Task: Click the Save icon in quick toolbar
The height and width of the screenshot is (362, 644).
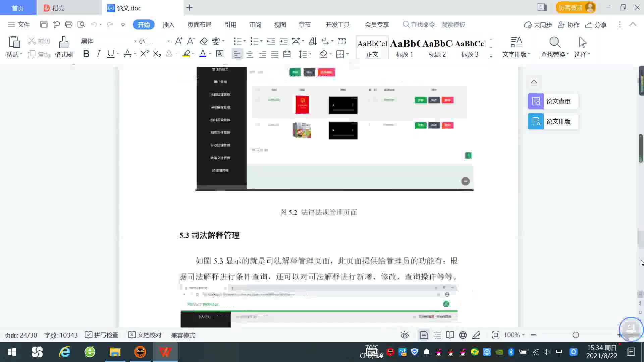Action: [x=44, y=24]
